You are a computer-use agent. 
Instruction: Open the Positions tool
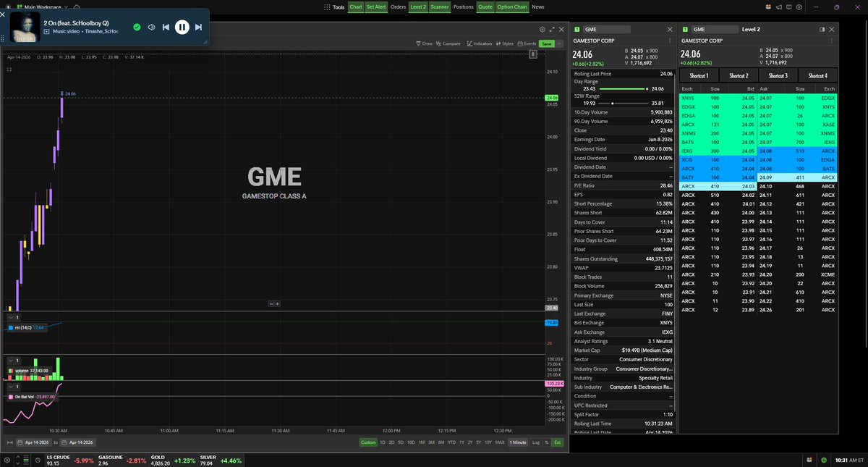(x=464, y=7)
